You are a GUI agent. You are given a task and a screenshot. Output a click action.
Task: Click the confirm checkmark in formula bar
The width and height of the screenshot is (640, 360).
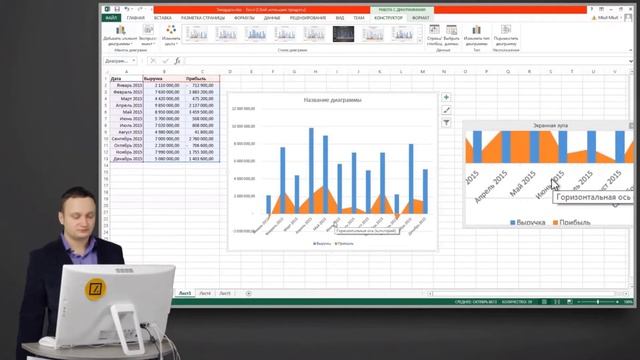click(x=165, y=61)
